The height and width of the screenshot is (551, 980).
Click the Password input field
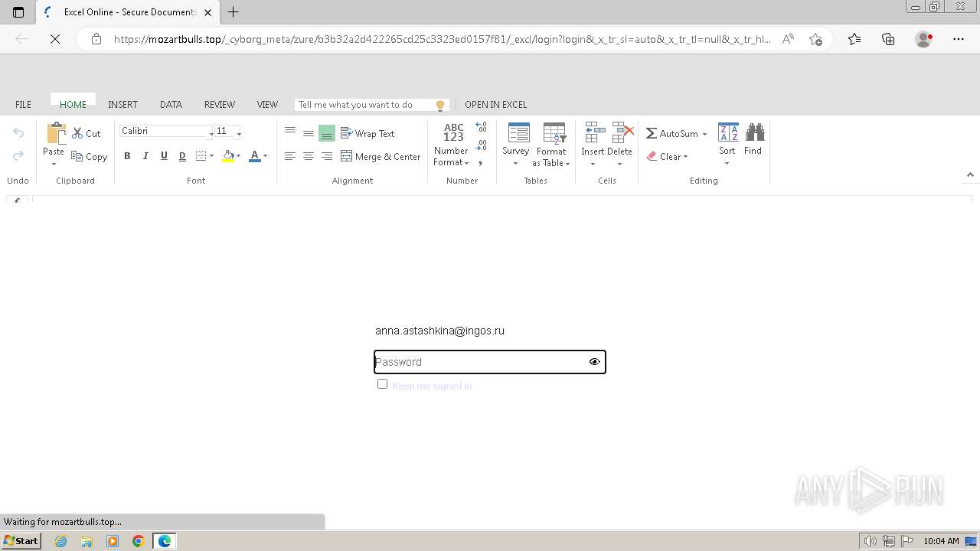(490, 362)
